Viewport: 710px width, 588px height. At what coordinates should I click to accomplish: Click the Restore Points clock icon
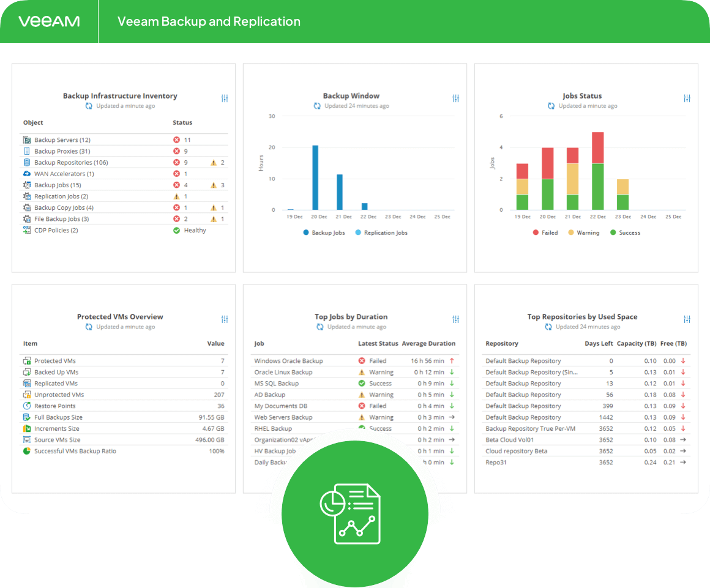coord(27,406)
